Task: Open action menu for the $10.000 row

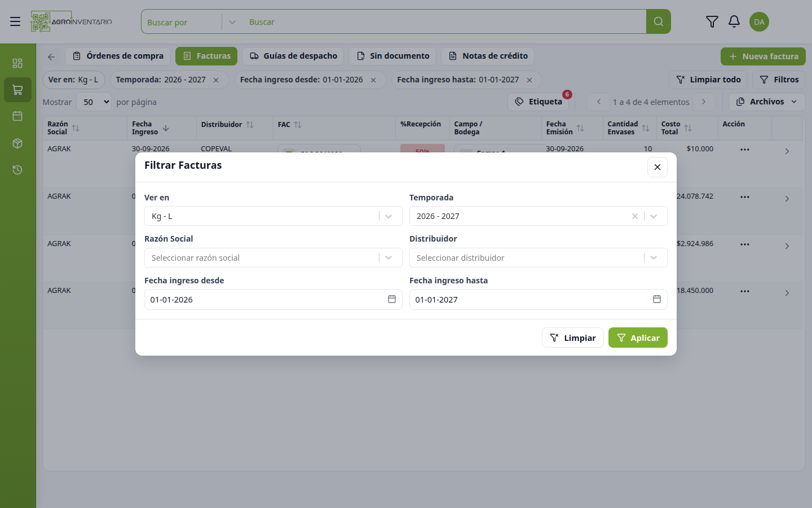Action: click(745, 150)
